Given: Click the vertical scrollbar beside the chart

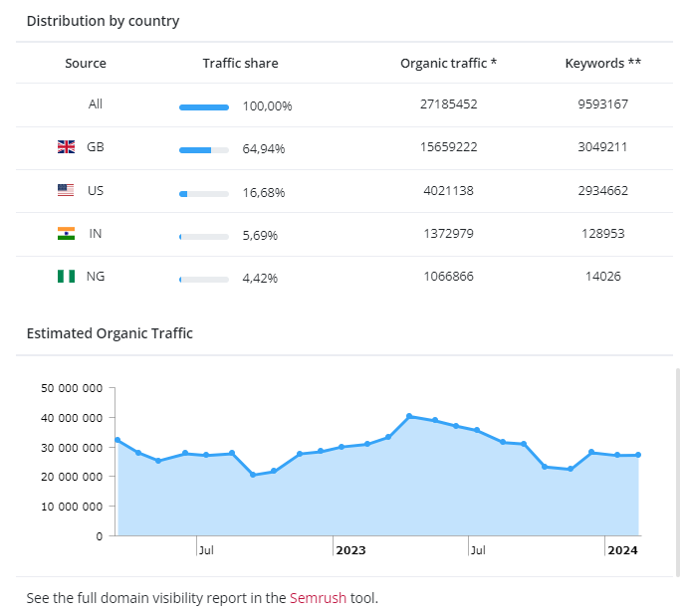Looking at the screenshot, I should (678, 473).
